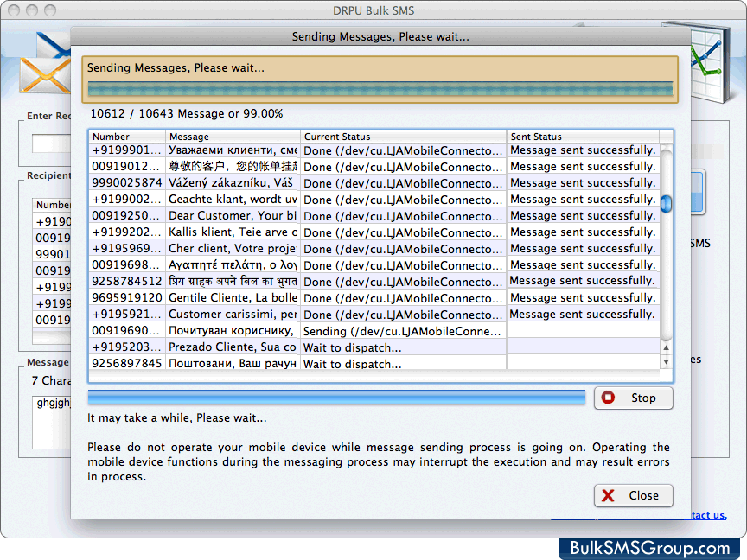
Task: Click message 'Kallis klient, Teie arve'
Action: coord(233,232)
